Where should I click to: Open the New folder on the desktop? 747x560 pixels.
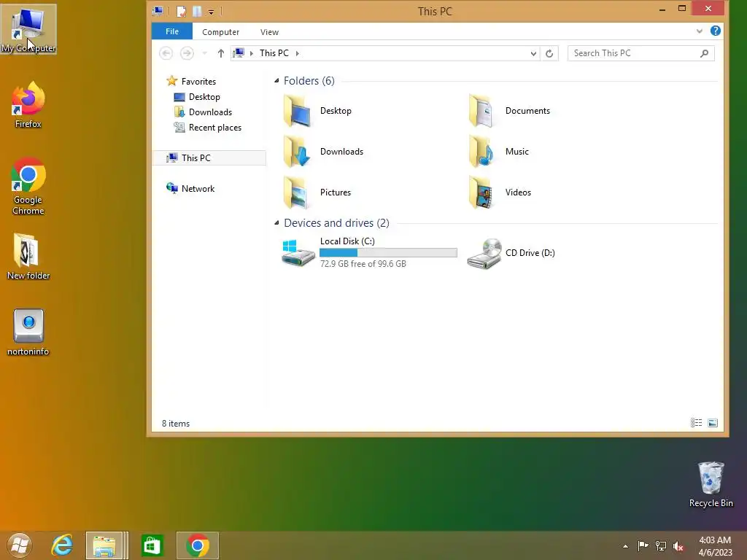tap(28, 257)
